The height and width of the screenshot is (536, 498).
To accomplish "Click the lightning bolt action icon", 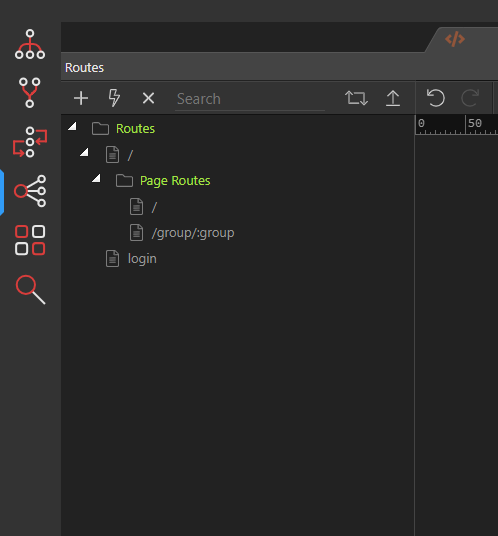I will click(x=114, y=98).
